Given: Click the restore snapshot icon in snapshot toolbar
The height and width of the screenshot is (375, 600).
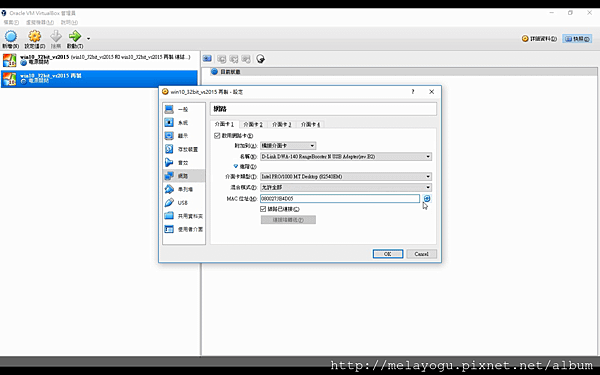Looking at the screenshot, I should [x=221, y=59].
